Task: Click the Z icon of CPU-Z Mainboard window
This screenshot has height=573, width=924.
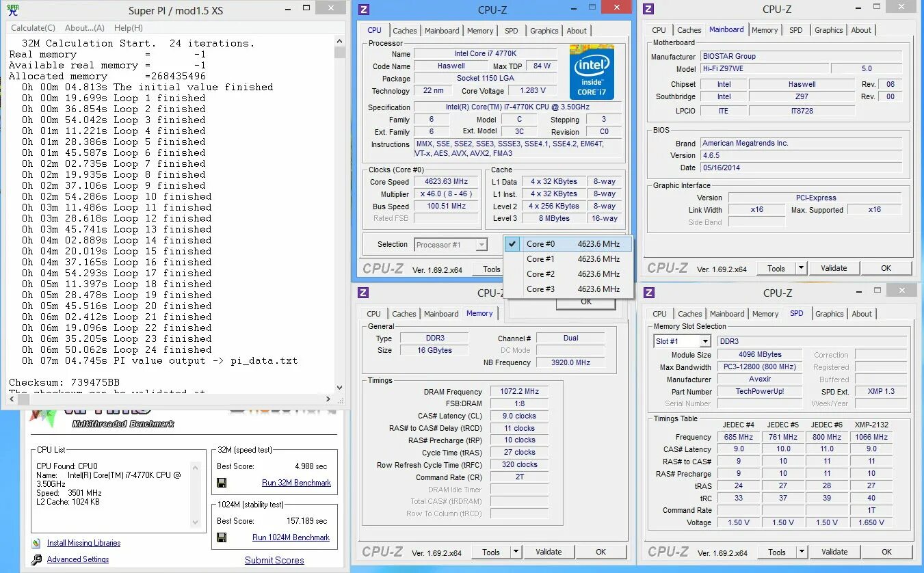Action: coord(648,9)
